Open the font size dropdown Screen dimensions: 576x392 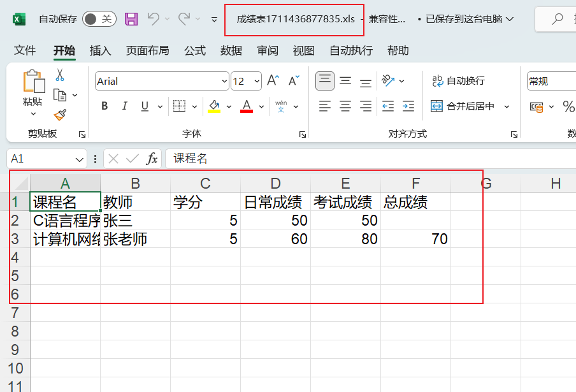tap(257, 82)
